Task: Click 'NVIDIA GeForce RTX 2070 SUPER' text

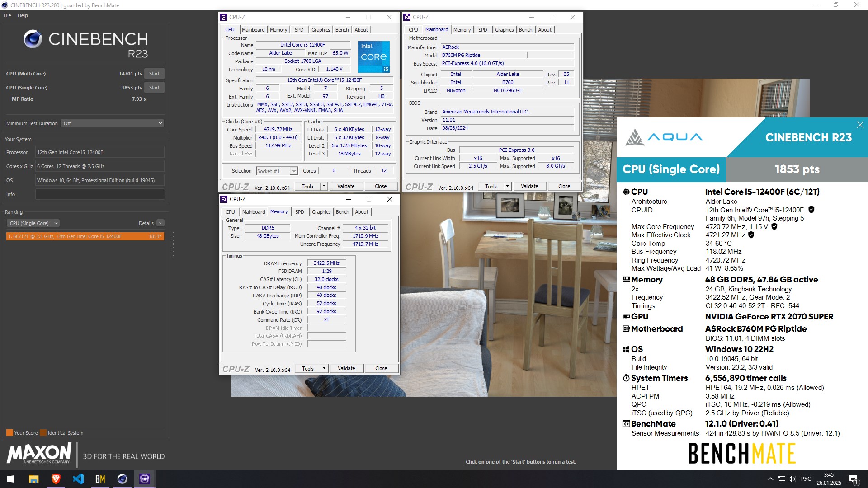Action: pos(769,317)
